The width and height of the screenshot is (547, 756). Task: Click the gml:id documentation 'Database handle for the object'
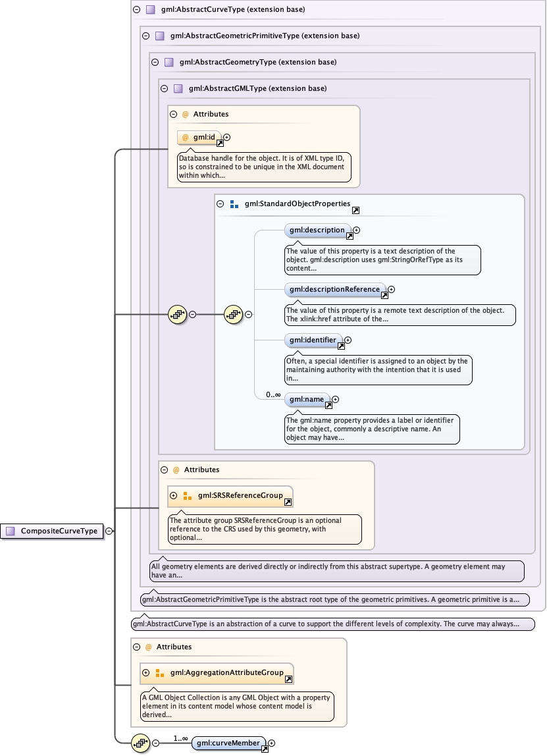264,167
